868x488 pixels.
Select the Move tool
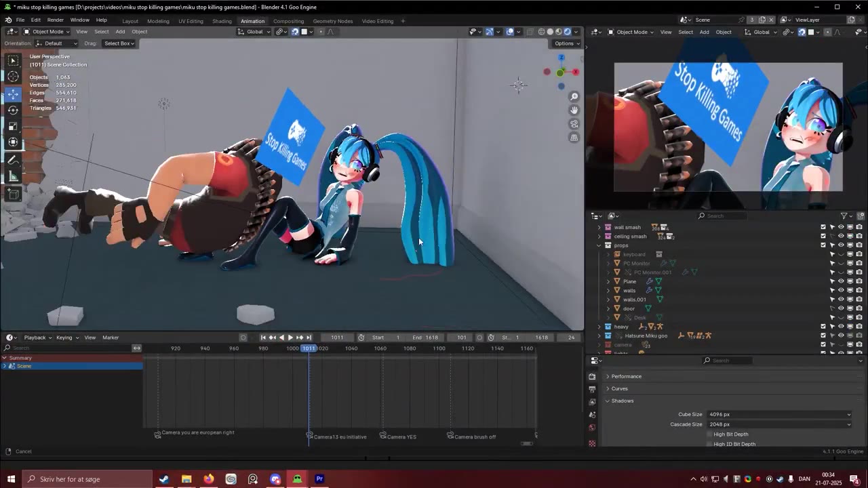(13, 94)
